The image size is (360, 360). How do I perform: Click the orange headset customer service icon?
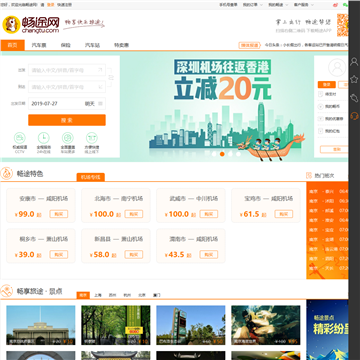[x=354, y=116]
